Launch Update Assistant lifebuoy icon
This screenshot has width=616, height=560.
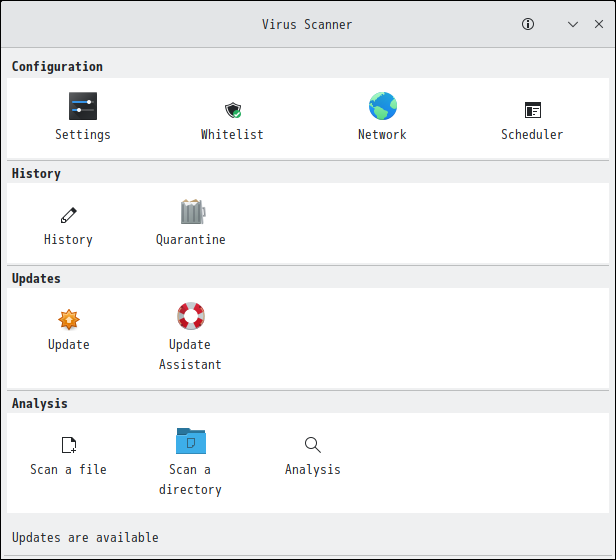coord(191,316)
